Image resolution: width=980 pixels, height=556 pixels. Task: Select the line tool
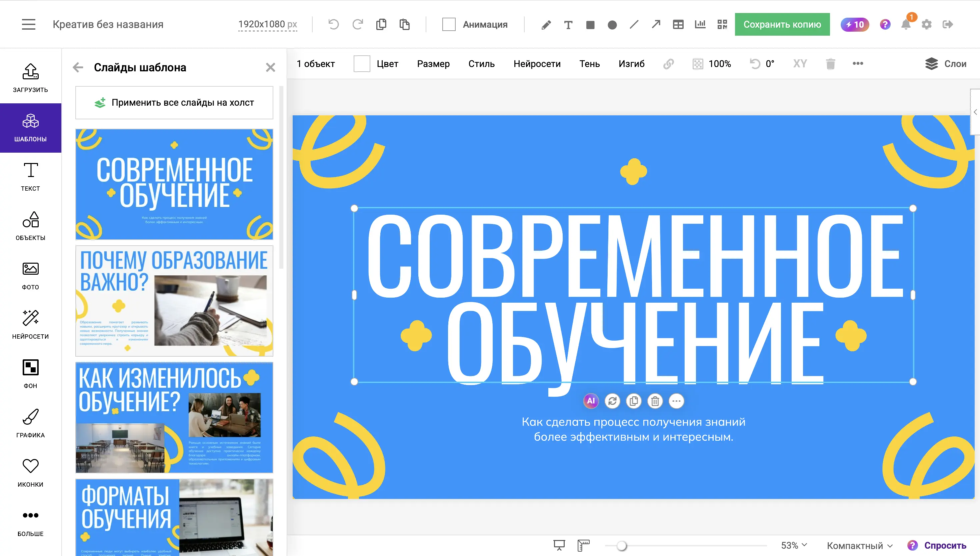coord(634,24)
